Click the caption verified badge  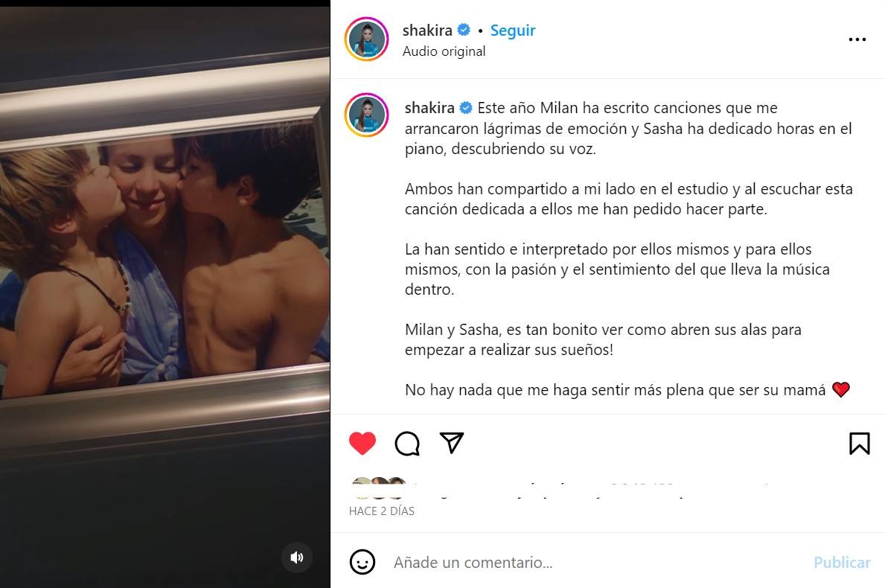pyautogui.click(x=466, y=107)
